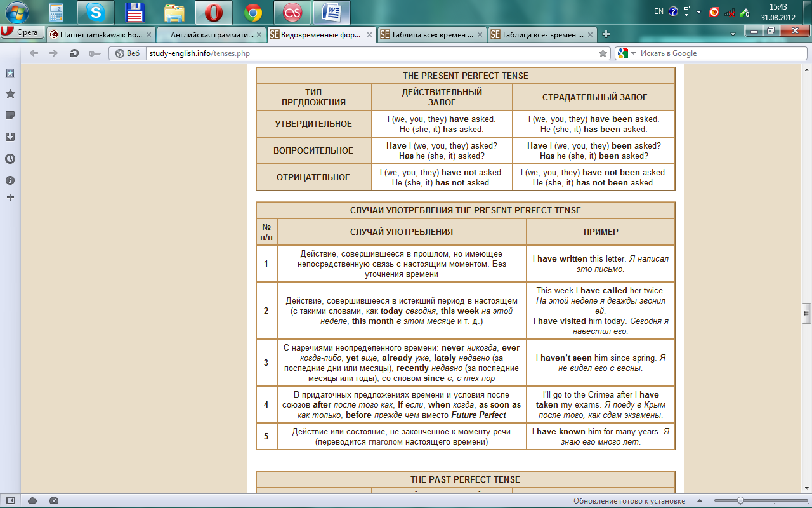This screenshot has width=812, height=508.
Task: Close the Английская грамматика tab
Action: tap(259, 35)
